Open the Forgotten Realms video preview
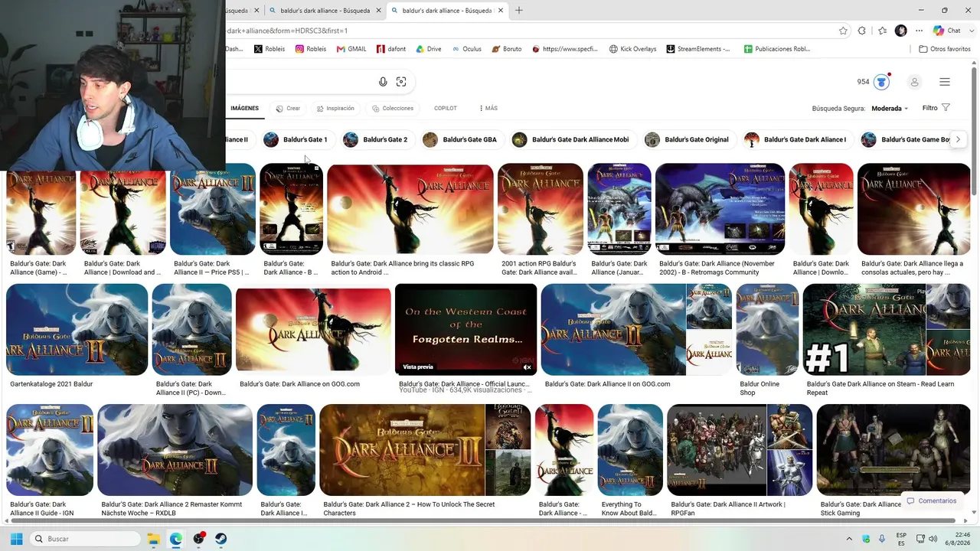The width and height of the screenshot is (980, 551). coord(465,330)
